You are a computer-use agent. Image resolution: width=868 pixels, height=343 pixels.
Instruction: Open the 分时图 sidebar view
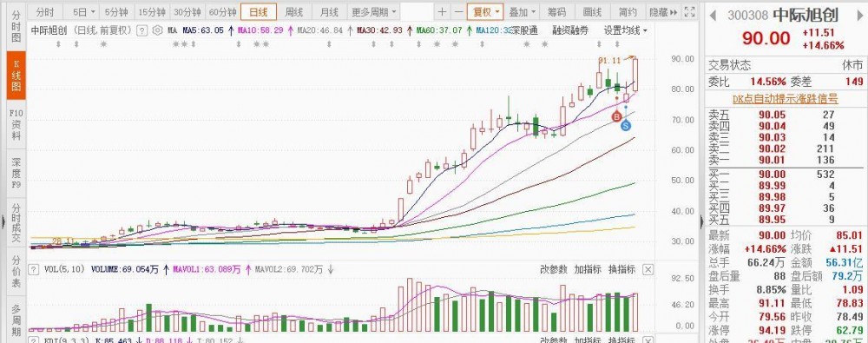(x=16, y=27)
